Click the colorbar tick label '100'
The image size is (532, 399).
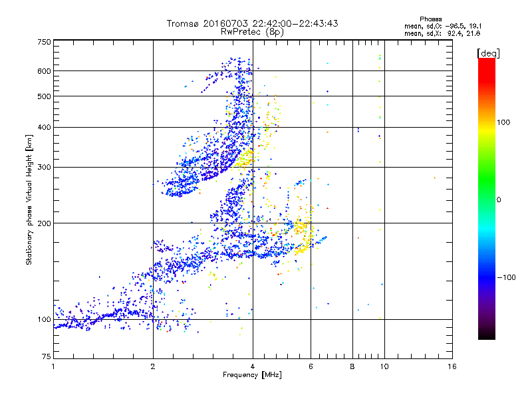coord(503,122)
